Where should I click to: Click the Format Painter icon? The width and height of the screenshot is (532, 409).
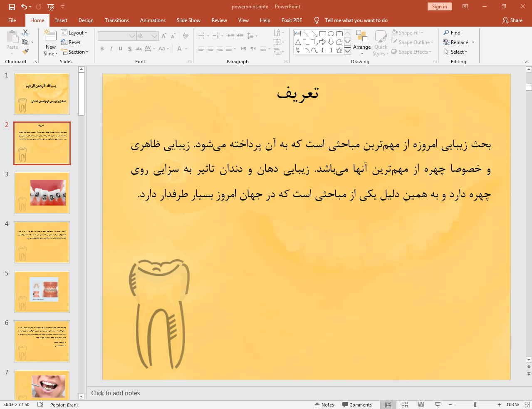(25, 52)
